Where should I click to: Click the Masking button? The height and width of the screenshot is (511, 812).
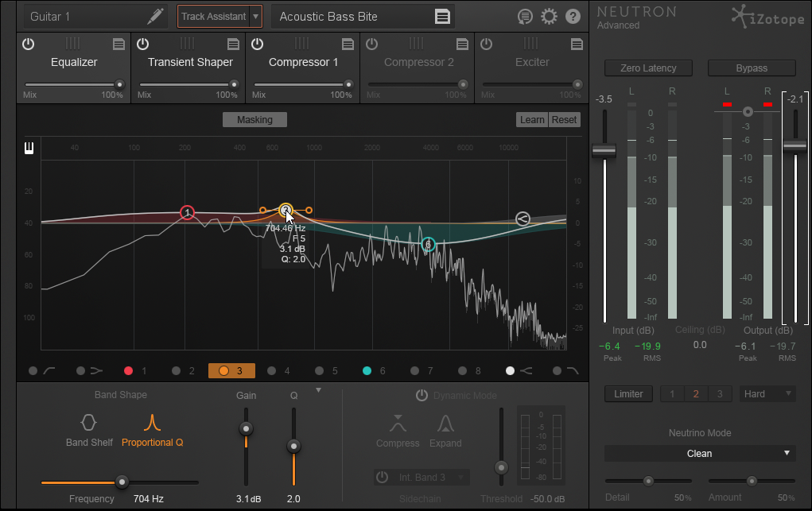pyautogui.click(x=254, y=119)
